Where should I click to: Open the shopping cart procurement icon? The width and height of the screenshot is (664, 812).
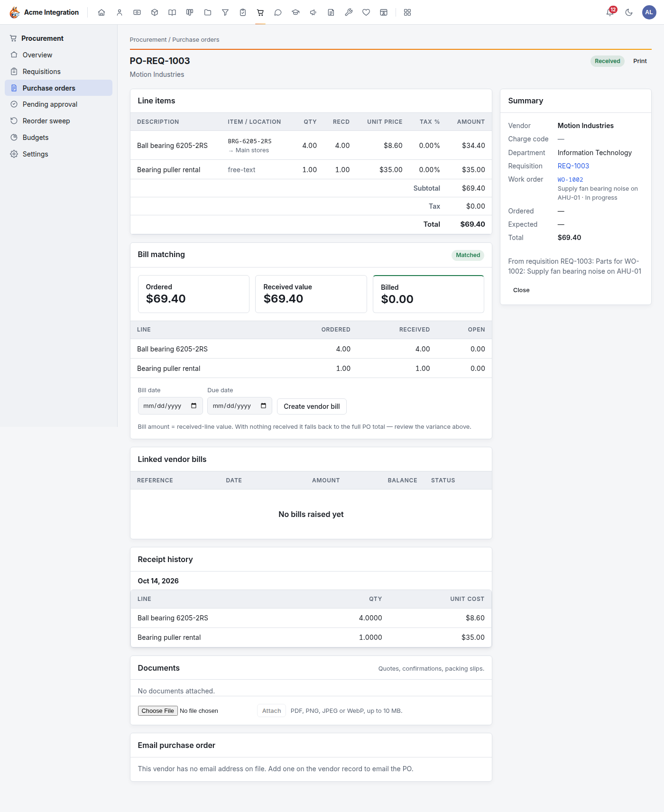260,12
